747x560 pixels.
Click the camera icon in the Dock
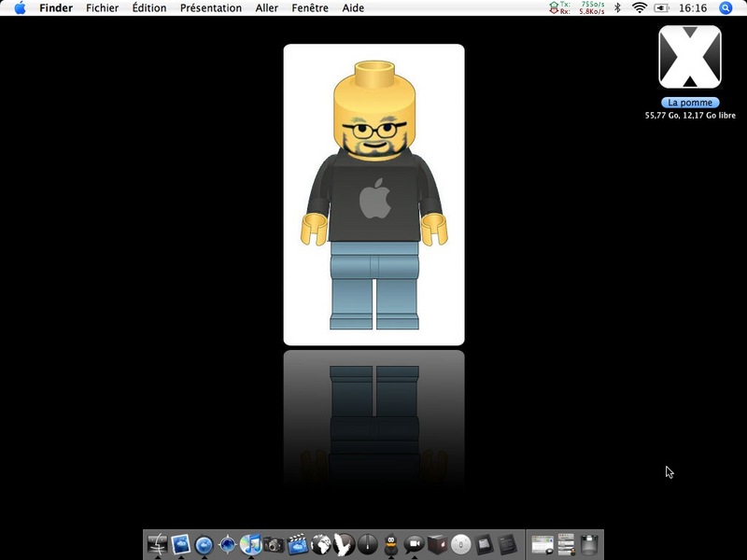274,544
